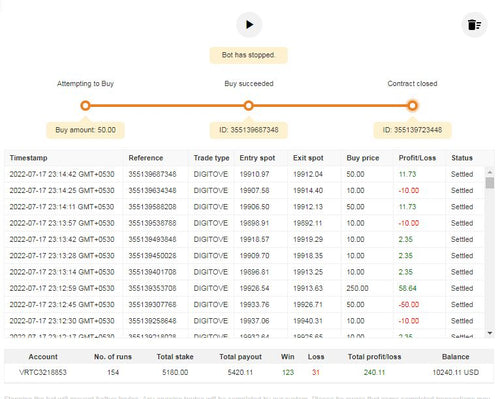The image size is (500, 399).
Task: Click the 'Buy amount: 50.00' label
Action: pyautogui.click(x=85, y=130)
